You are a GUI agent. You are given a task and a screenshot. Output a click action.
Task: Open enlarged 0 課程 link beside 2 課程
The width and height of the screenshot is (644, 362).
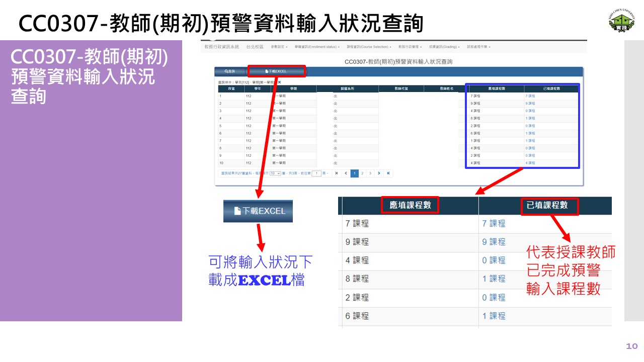(494, 297)
